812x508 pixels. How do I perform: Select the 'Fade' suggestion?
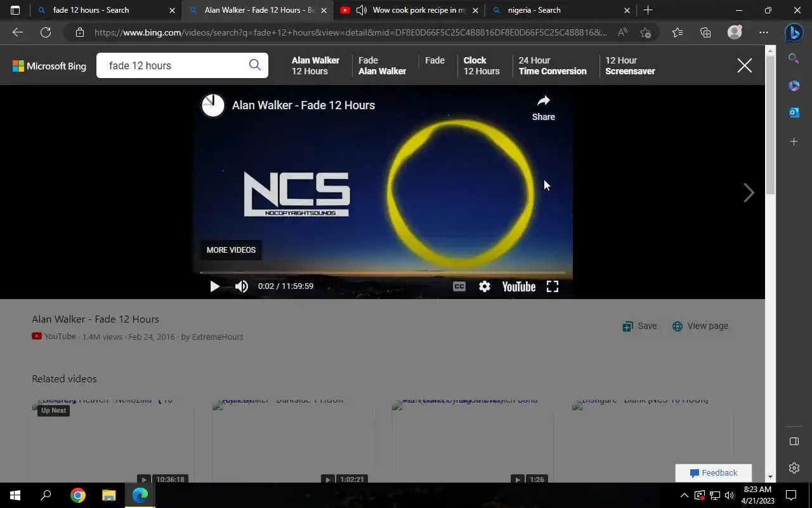435,60
